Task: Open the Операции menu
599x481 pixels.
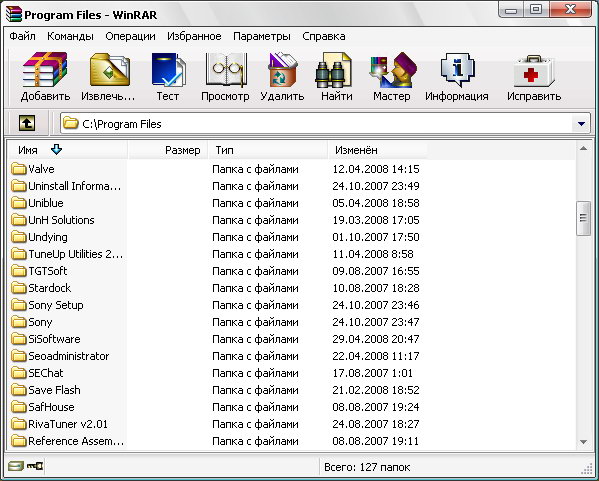Action: pyautogui.click(x=130, y=36)
